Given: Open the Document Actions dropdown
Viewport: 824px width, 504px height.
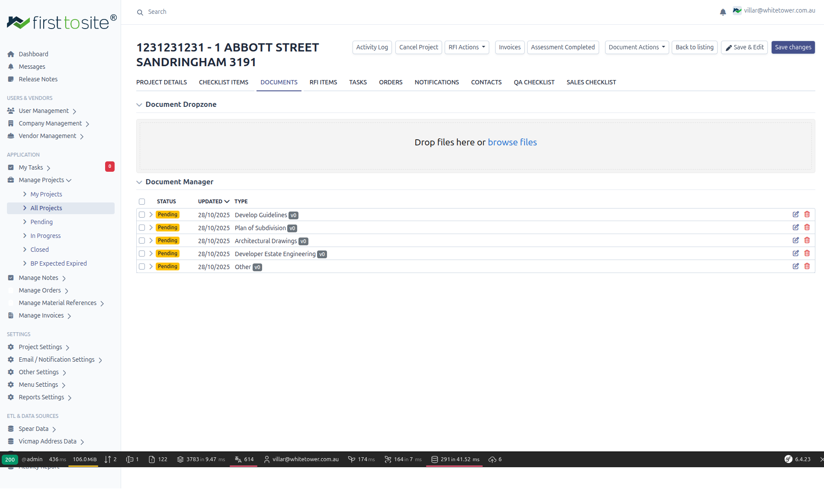Looking at the screenshot, I should (x=636, y=47).
